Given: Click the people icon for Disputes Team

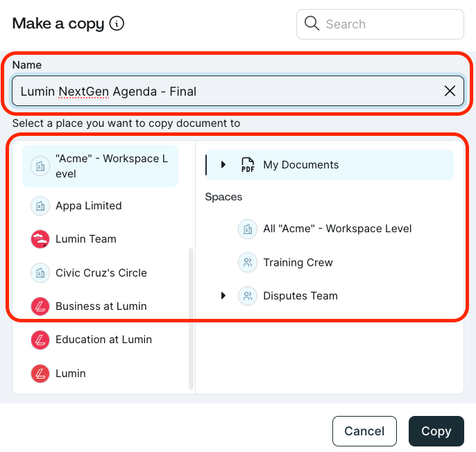Looking at the screenshot, I should click(248, 296).
